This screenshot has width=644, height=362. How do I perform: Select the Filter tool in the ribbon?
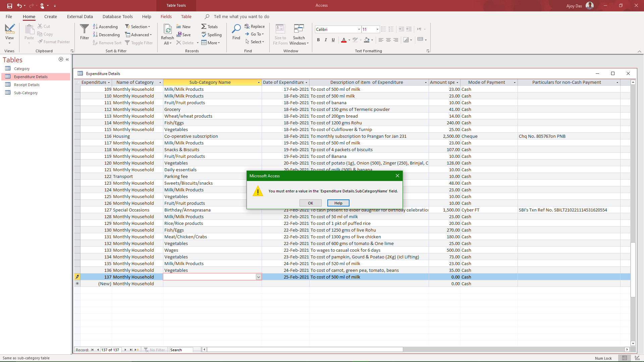(x=84, y=32)
